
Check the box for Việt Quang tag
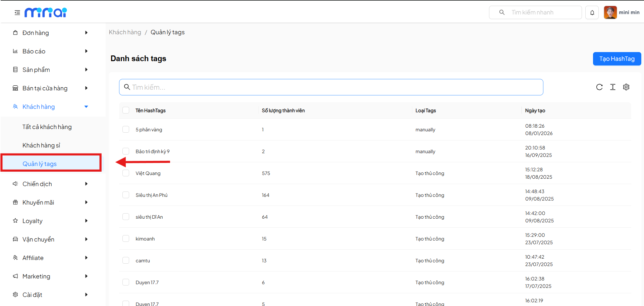(x=126, y=173)
